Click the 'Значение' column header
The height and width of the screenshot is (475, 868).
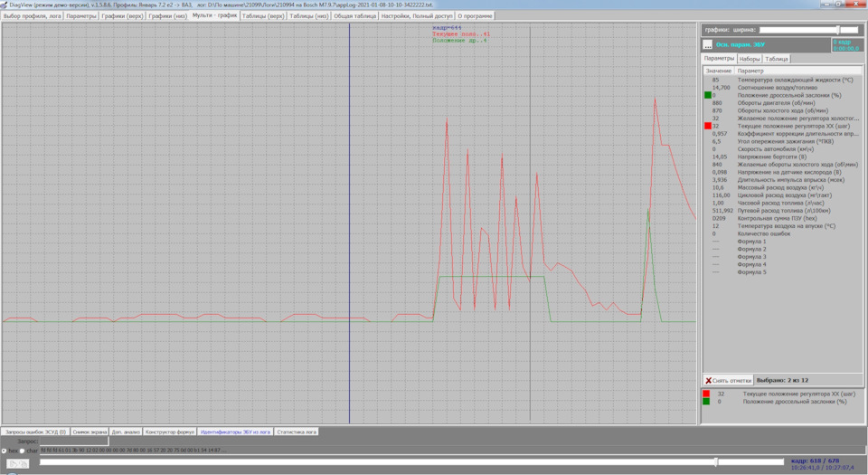click(x=719, y=71)
